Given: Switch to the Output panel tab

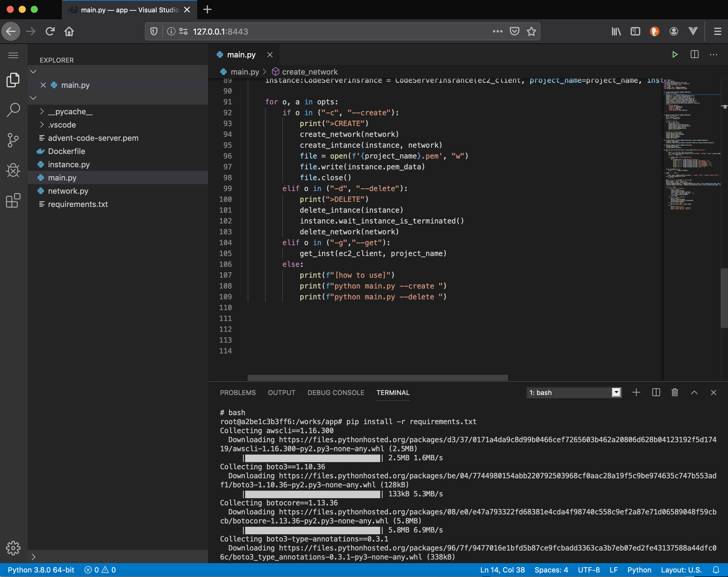Looking at the screenshot, I should point(281,393).
